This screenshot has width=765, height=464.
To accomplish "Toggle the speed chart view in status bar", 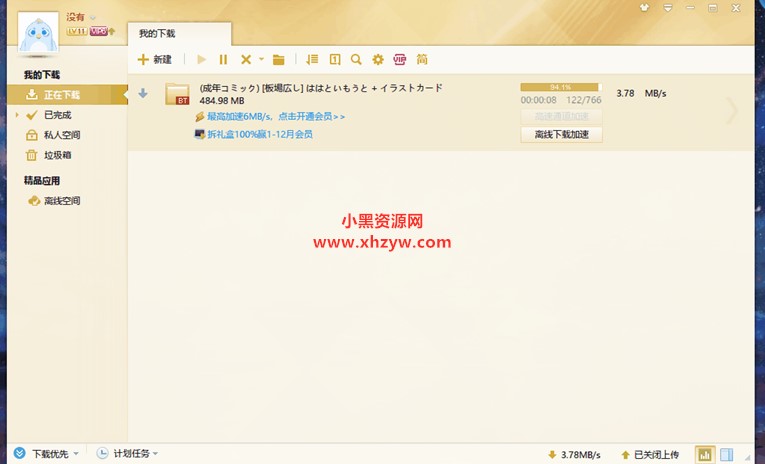I will coord(705,454).
